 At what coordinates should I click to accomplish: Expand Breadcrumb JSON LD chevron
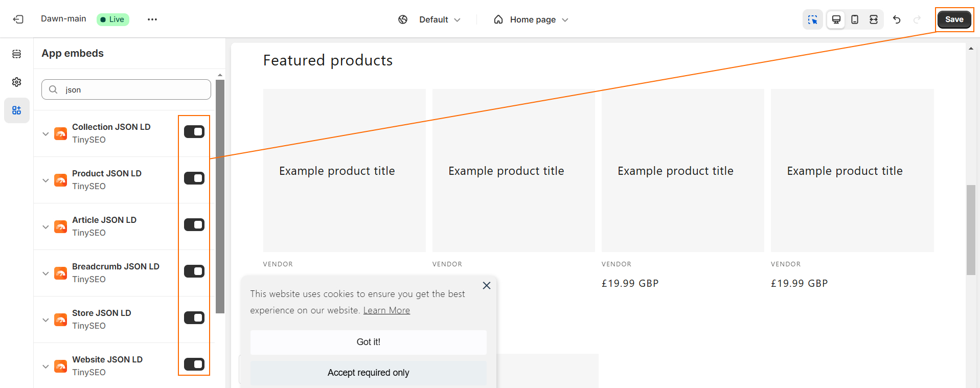[x=45, y=273]
